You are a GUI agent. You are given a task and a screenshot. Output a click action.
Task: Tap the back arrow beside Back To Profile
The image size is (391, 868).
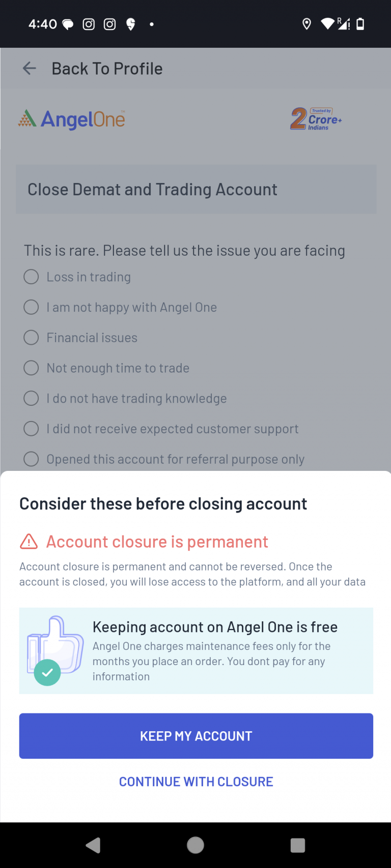(29, 68)
